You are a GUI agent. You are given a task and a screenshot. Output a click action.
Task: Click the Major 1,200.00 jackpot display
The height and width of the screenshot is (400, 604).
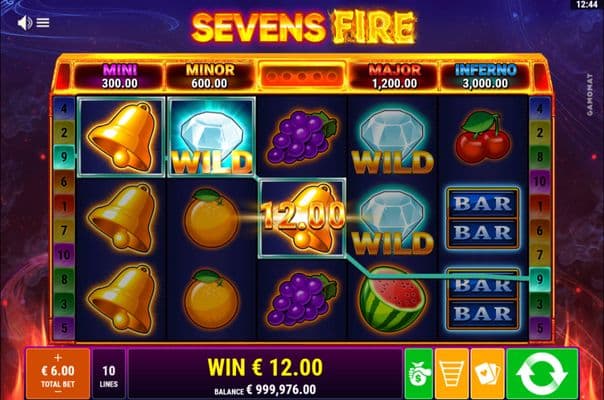click(x=394, y=76)
